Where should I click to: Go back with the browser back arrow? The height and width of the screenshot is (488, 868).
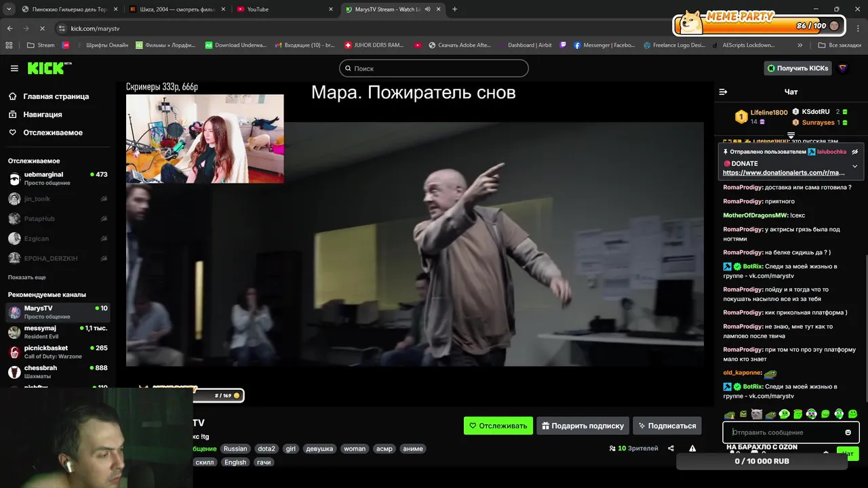click(9, 28)
